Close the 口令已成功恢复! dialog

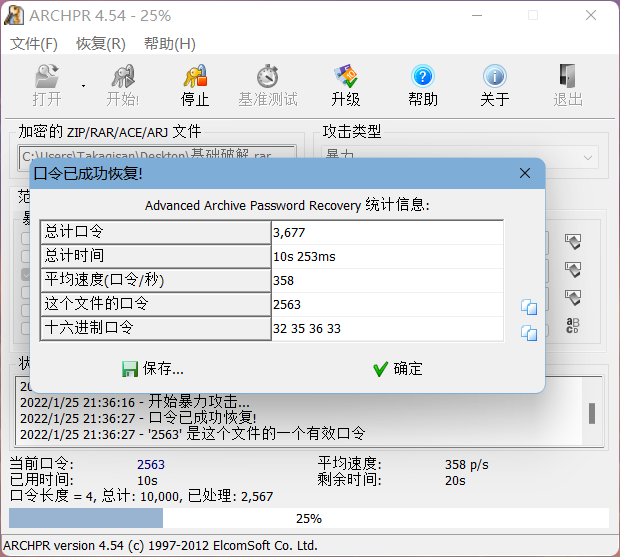525,173
